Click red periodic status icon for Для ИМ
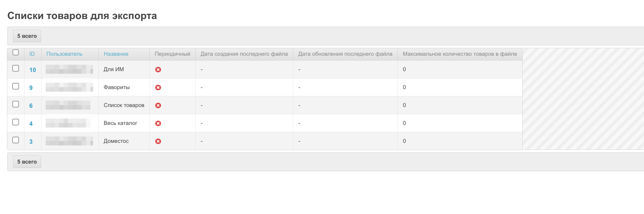The width and height of the screenshot is (644, 214). (158, 69)
